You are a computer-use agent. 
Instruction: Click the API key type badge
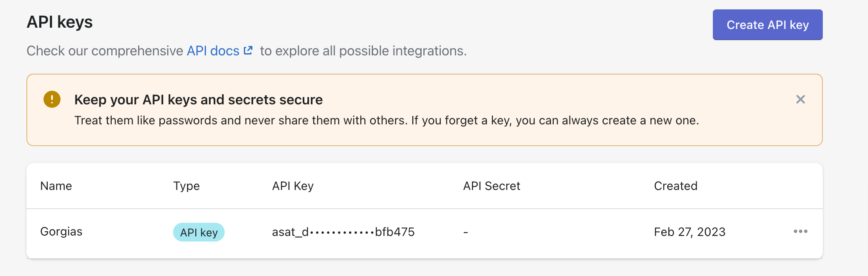(199, 232)
